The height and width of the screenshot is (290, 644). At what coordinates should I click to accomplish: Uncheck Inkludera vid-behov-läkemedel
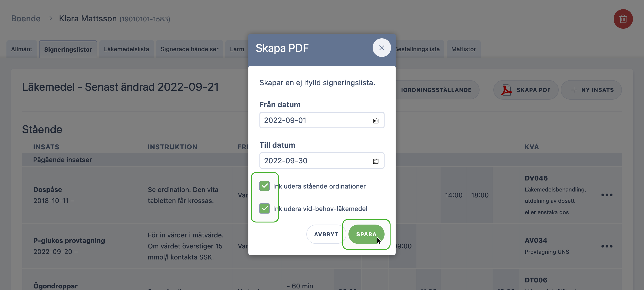pos(264,209)
